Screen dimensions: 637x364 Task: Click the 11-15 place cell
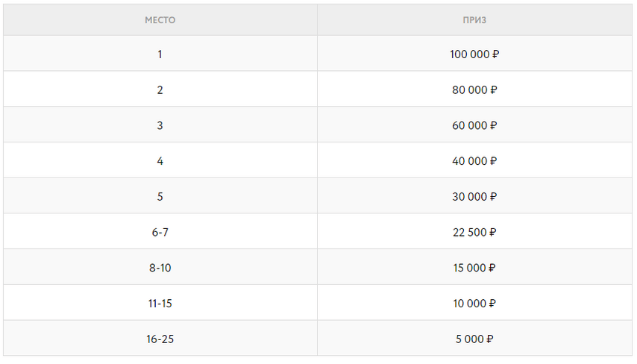click(160, 303)
